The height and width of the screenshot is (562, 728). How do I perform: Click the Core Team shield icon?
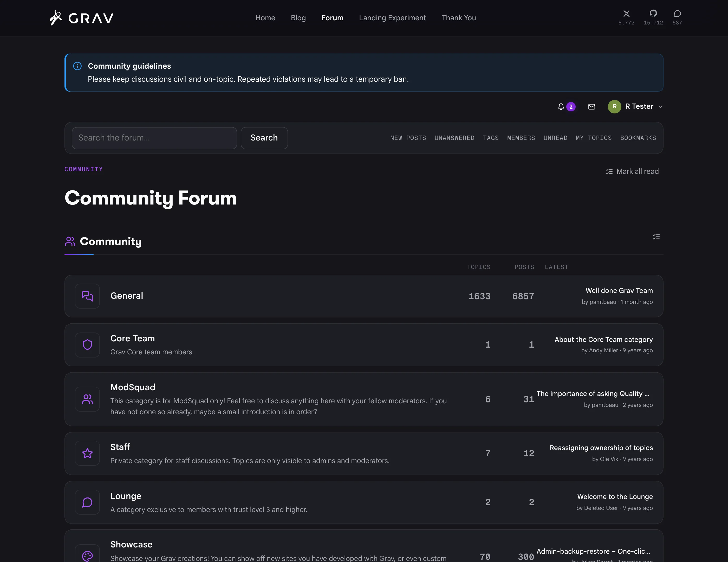[87, 344]
